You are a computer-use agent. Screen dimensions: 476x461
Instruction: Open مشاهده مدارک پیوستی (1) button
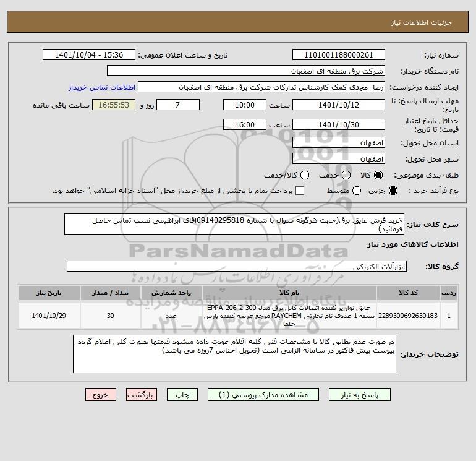[x=263, y=395]
